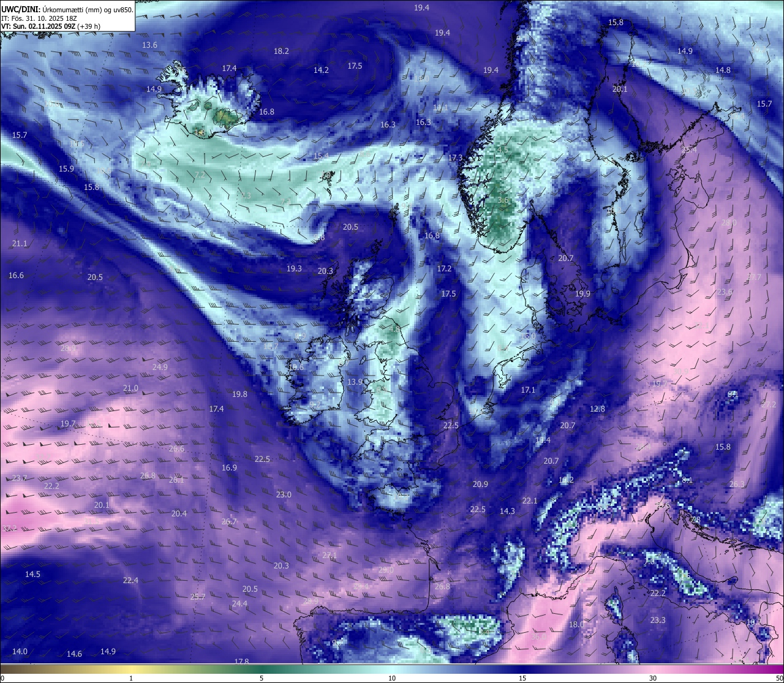The width and height of the screenshot is (784, 683).
Task: Select the 14.2 value label
Action: tap(321, 70)
